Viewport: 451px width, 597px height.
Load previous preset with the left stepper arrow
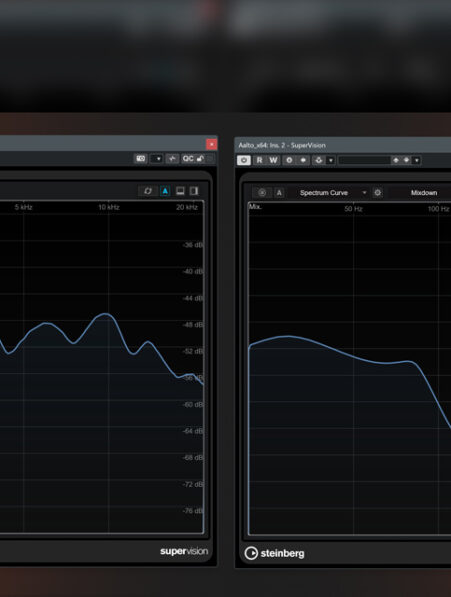(396, 160)
